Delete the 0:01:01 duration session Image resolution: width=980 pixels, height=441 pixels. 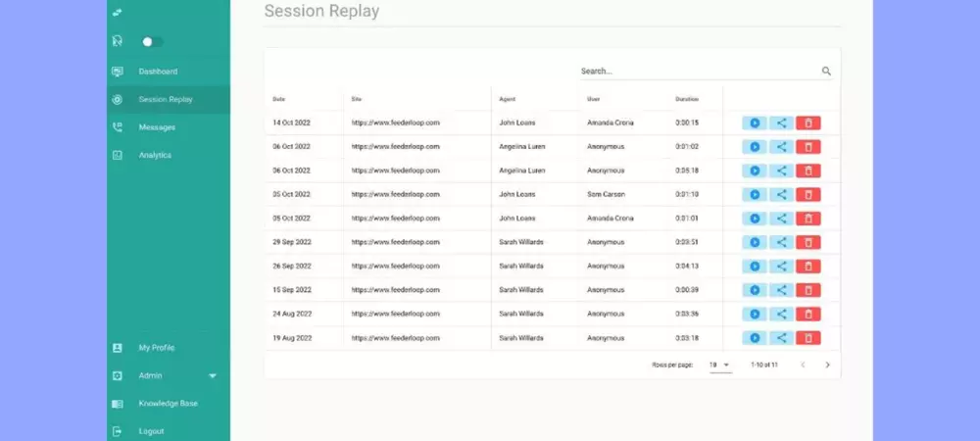808,219
